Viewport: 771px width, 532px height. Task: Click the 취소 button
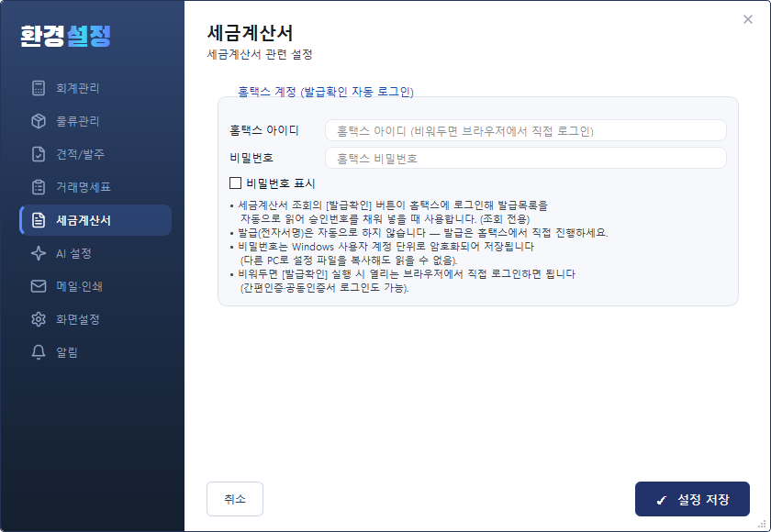tap(235, 499)
